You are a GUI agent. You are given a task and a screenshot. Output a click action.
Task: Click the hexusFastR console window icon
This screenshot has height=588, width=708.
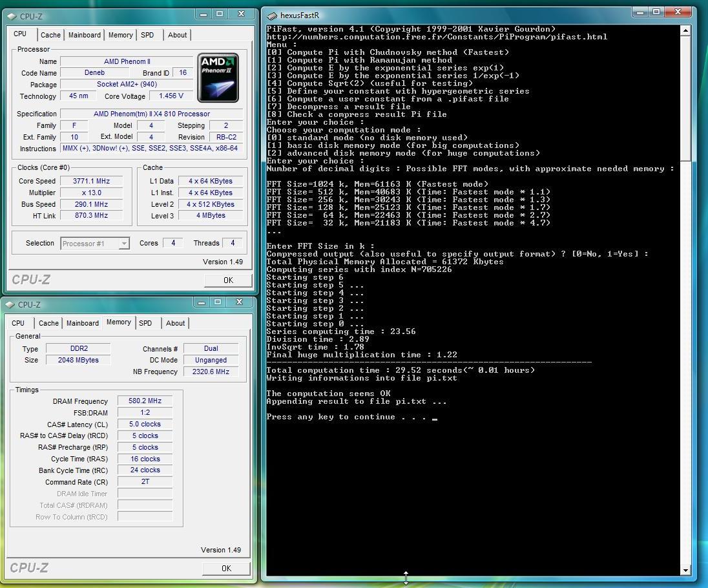[x=272, y=16]
